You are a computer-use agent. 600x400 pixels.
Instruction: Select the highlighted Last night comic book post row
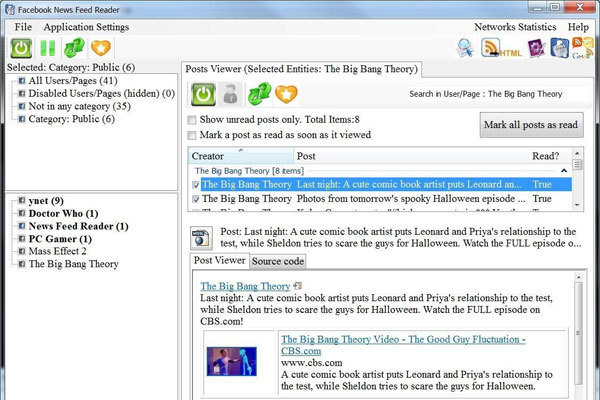[381, 184]
